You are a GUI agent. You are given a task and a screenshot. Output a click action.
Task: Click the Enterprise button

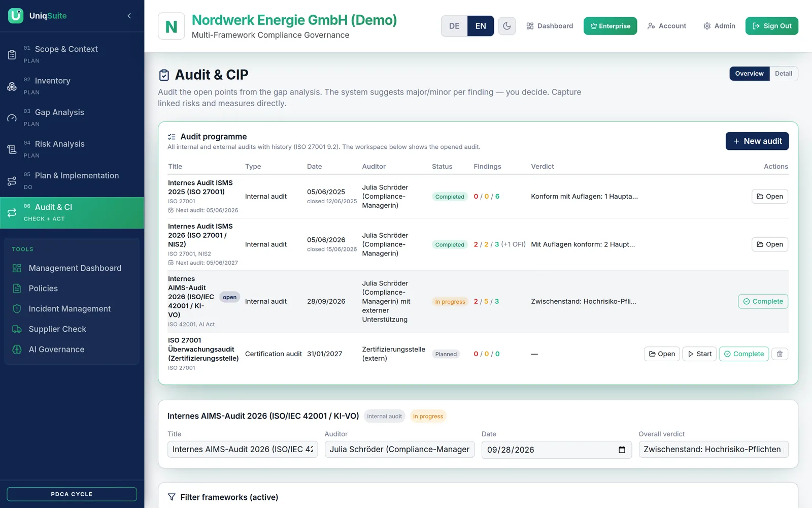click(610, 26)
